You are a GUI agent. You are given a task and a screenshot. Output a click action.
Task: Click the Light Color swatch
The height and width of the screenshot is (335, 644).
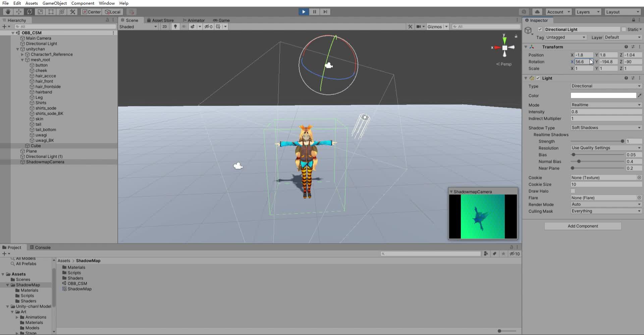click(x=603, y=95)
